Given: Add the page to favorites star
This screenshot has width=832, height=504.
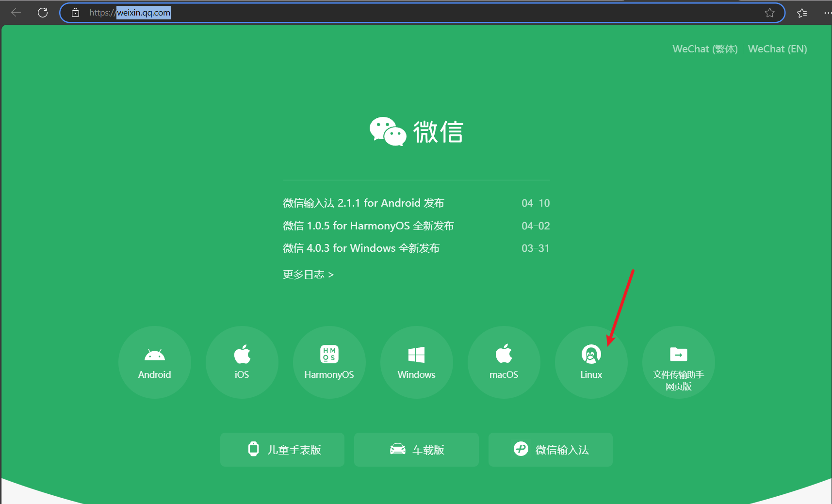Looking at the screenshot, I should [770, 13].
